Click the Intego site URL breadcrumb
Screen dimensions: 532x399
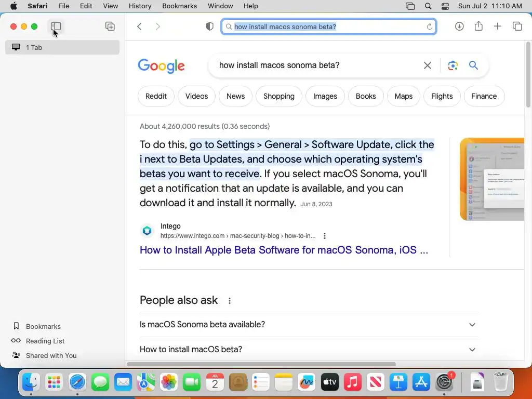tap(238, 236)
